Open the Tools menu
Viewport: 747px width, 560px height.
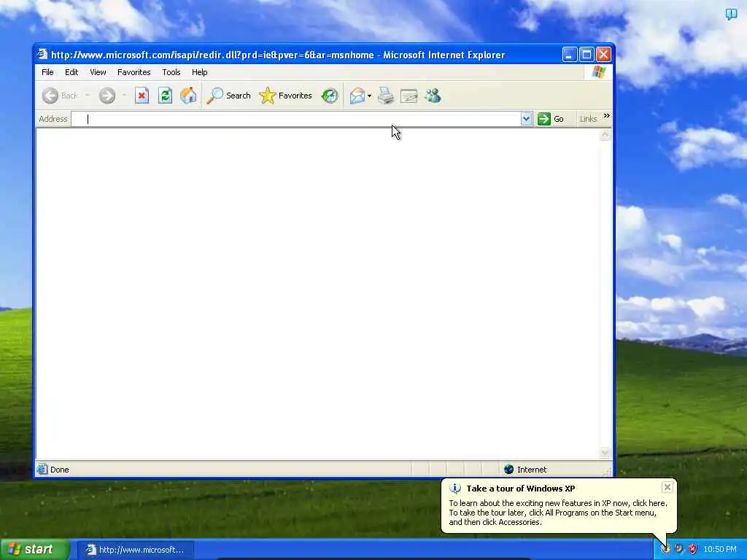tap(171, 72)
